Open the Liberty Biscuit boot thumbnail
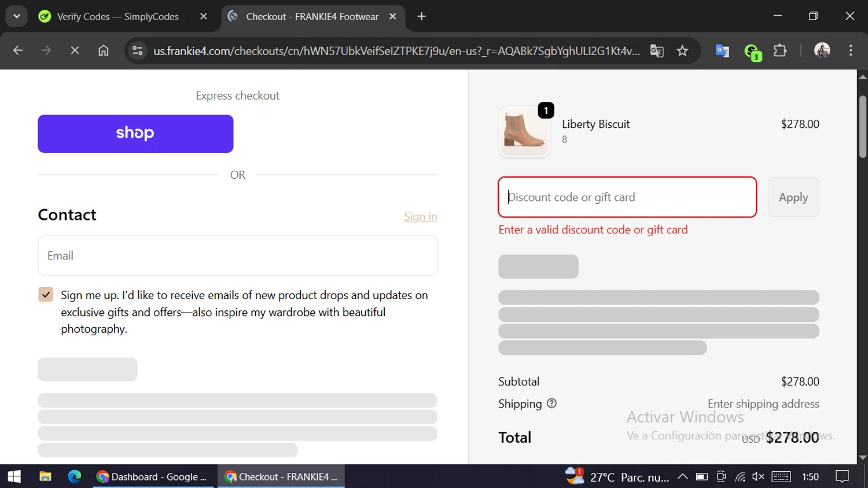This screenshot has width=868, height=488. [x=524, y=132]
